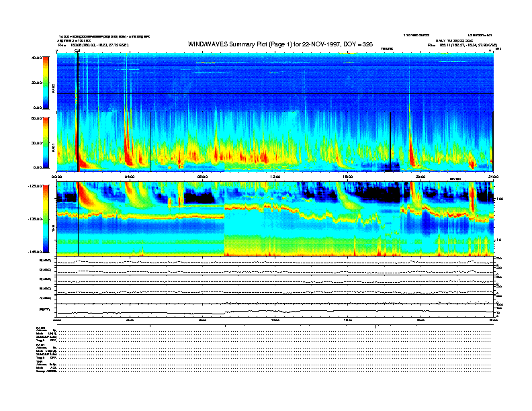
Task: Click the 04:00 time label under RAD1 panel
Action: [x=130, y=177]
